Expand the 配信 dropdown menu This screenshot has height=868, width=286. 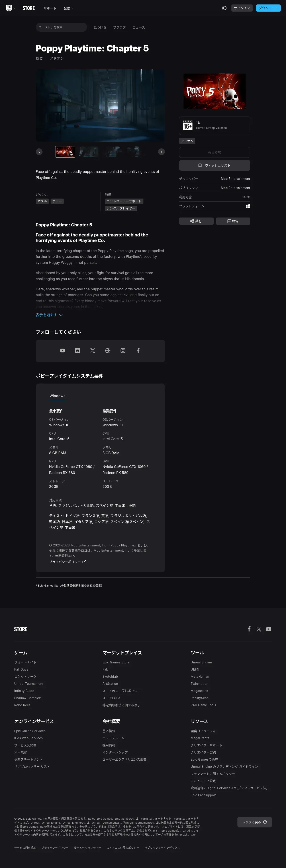pyautogui.click(x=68, y=8)
